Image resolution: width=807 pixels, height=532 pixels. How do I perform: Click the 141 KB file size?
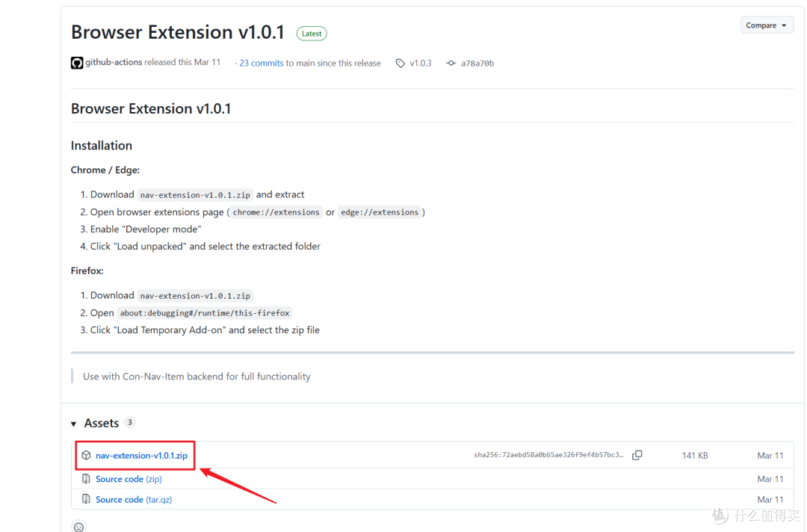pos(695,455)
